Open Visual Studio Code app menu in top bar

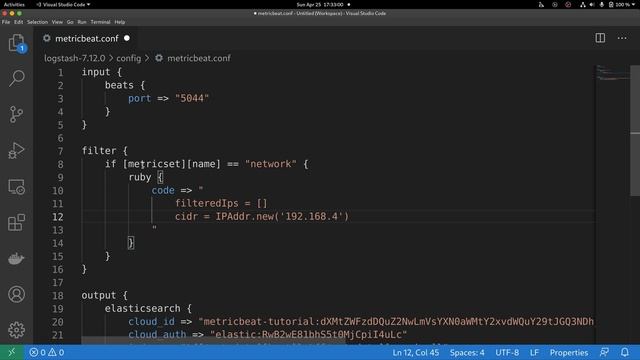[63, 4]
